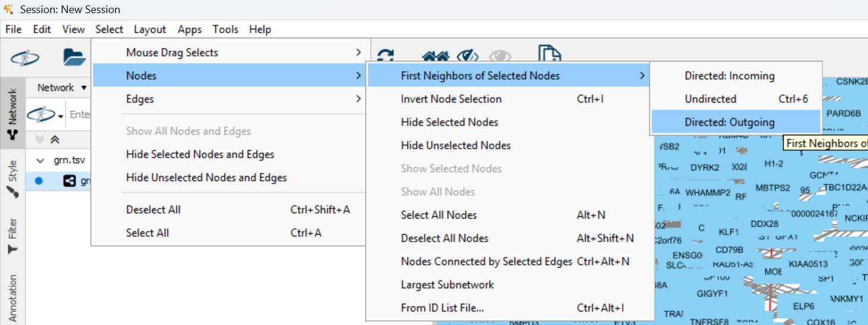Open the File menu
The image size is (868, 325).
pos(13,29)
